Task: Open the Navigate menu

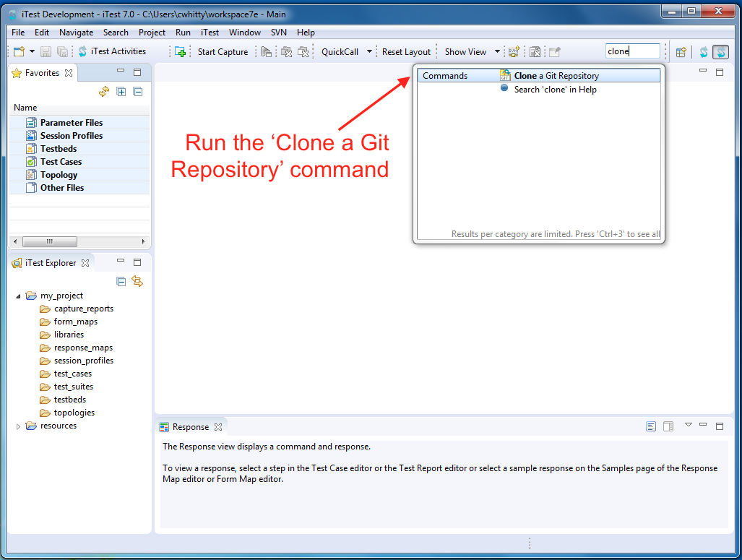Action: [x=76, y=33]
